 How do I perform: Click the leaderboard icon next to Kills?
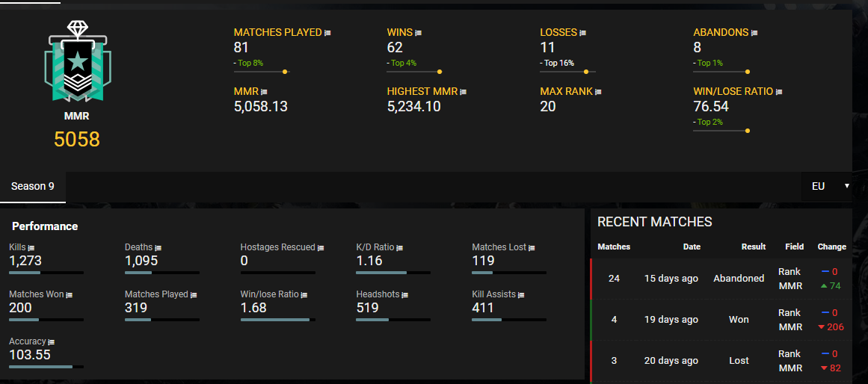tap(31, 248)
